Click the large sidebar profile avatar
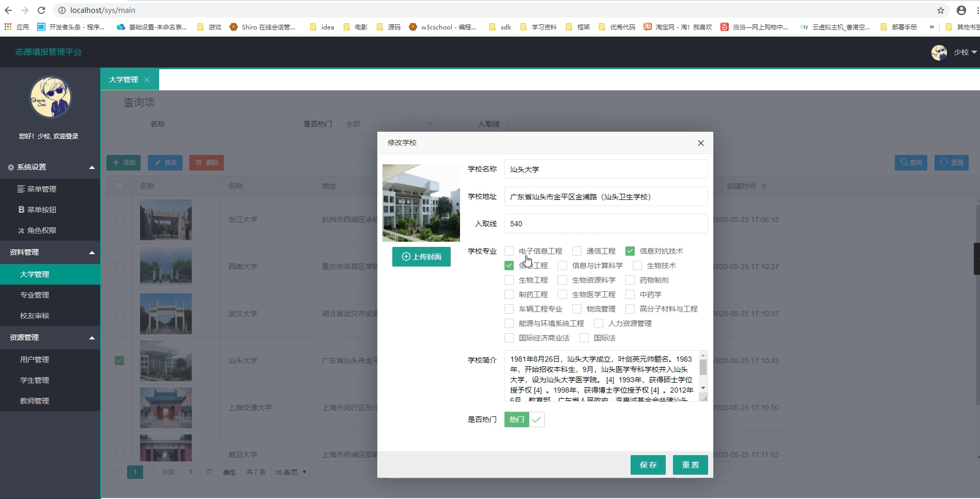980x499 pixels. pos(50,97)
